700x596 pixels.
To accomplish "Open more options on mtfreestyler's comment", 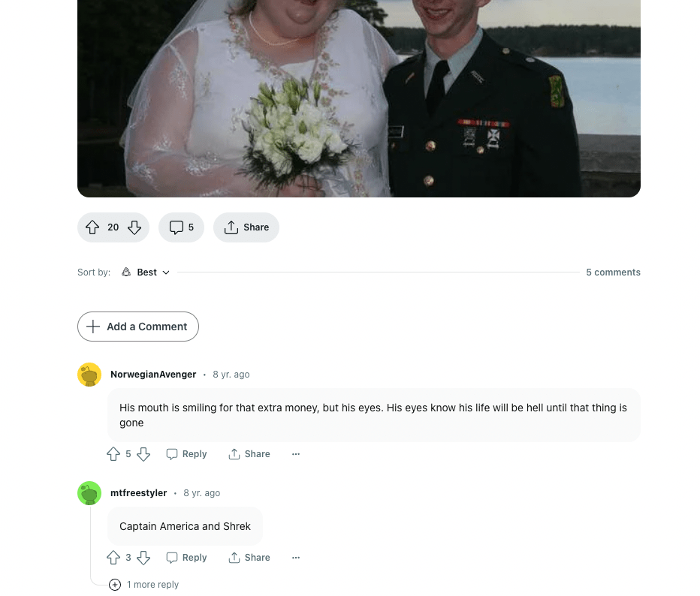I will (x=295, y=558).
